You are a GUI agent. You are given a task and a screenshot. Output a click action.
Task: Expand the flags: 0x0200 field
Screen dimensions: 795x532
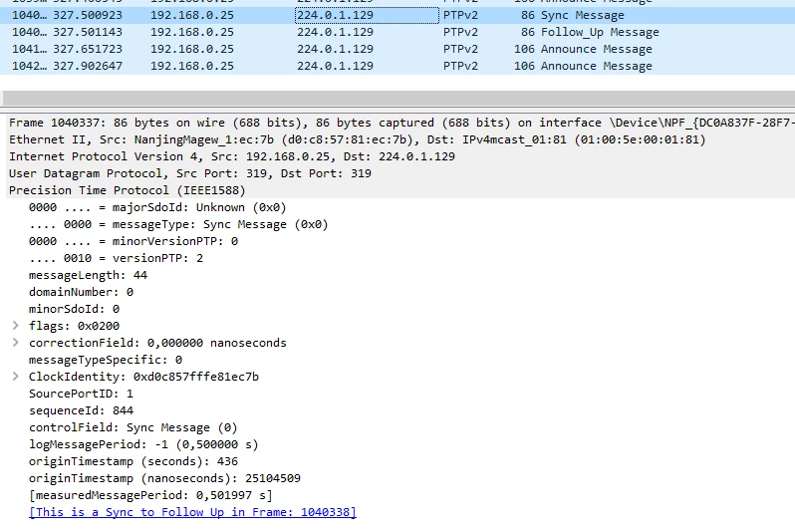16,326
